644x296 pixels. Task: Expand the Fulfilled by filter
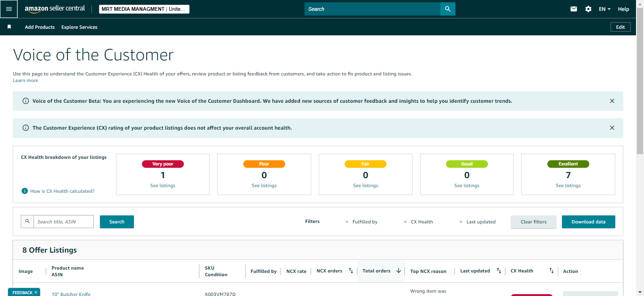362,222
